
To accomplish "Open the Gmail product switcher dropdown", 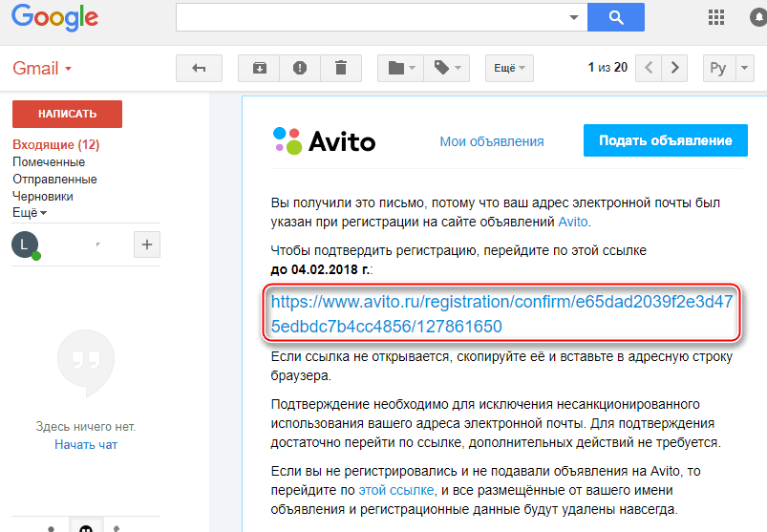I will (x=42, y=69).
